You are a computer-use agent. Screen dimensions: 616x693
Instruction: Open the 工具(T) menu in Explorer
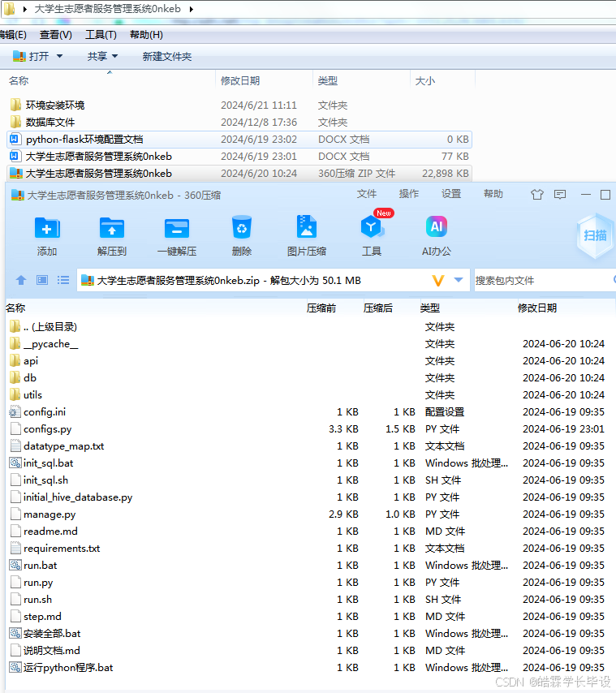tap(101, 35)
